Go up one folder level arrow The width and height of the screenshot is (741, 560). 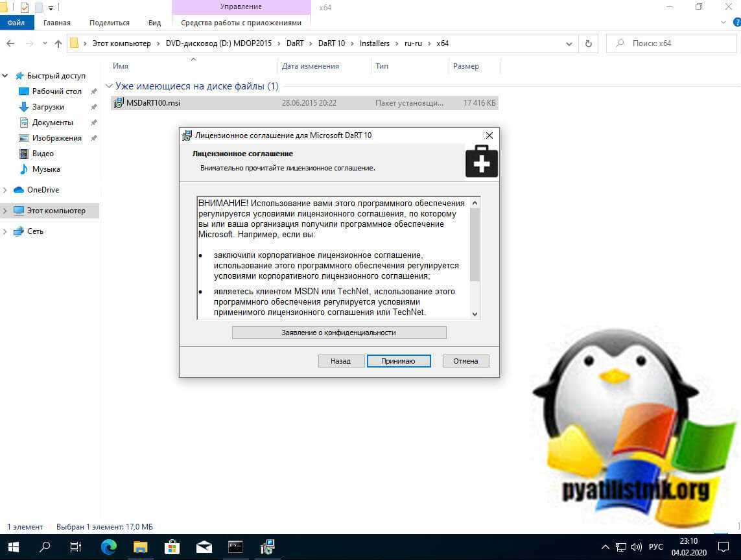click(x=58, y=43)
